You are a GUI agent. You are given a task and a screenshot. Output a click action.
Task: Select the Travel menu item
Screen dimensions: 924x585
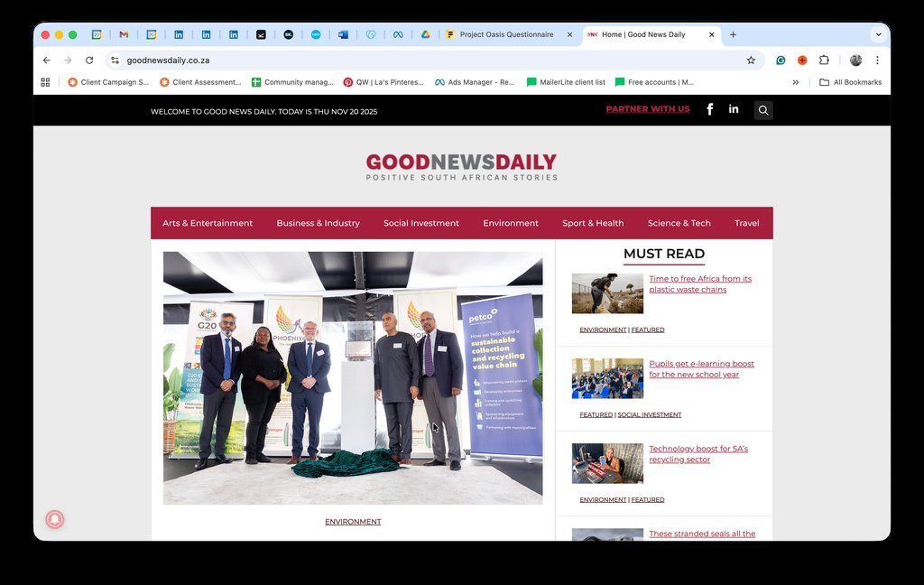click(746, 223)
